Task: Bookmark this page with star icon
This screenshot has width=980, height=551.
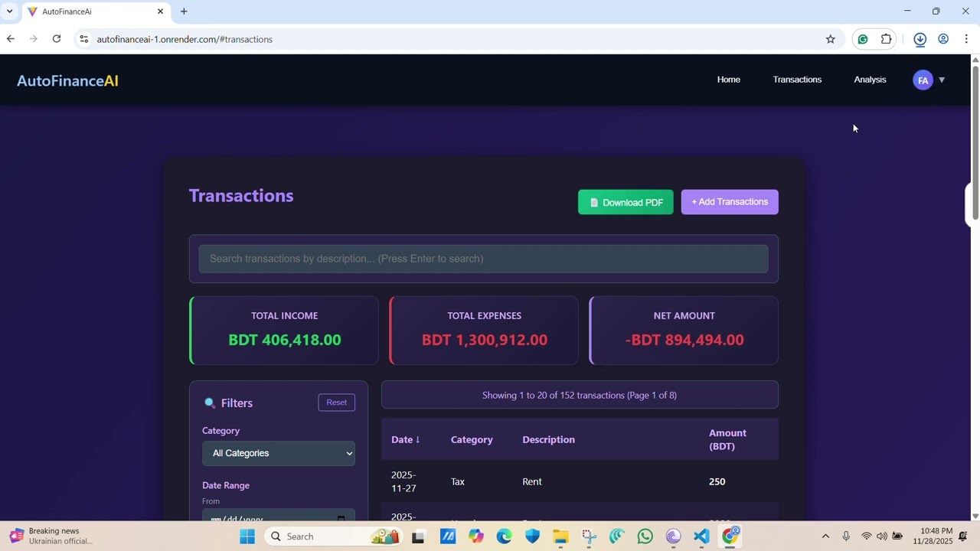Action: click(x=831, y=39)
